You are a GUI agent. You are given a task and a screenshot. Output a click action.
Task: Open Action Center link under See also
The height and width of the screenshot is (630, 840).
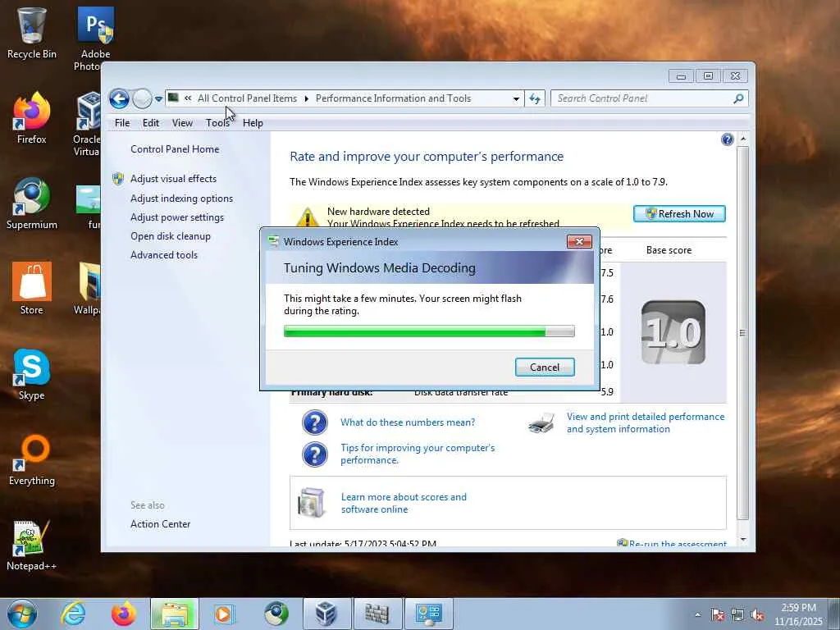[x=160, y=524]
